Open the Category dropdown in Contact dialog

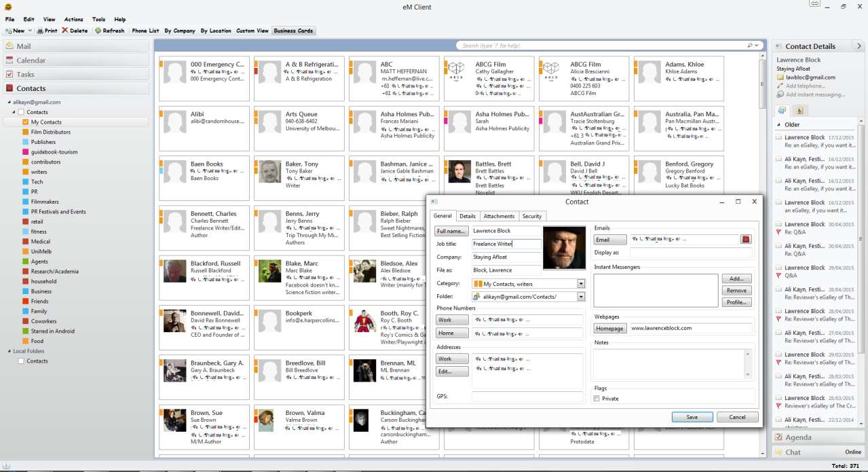point(581,284)
